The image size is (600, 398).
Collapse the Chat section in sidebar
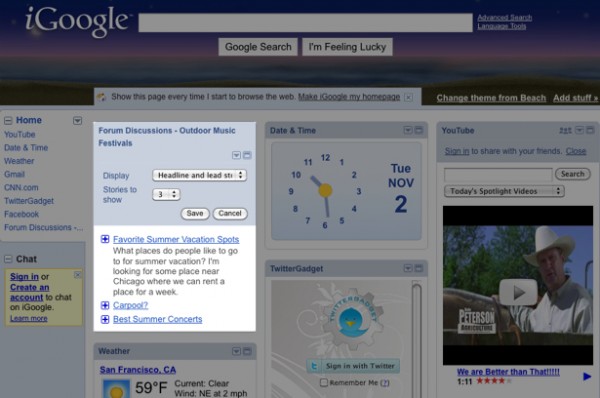point(8,259)
